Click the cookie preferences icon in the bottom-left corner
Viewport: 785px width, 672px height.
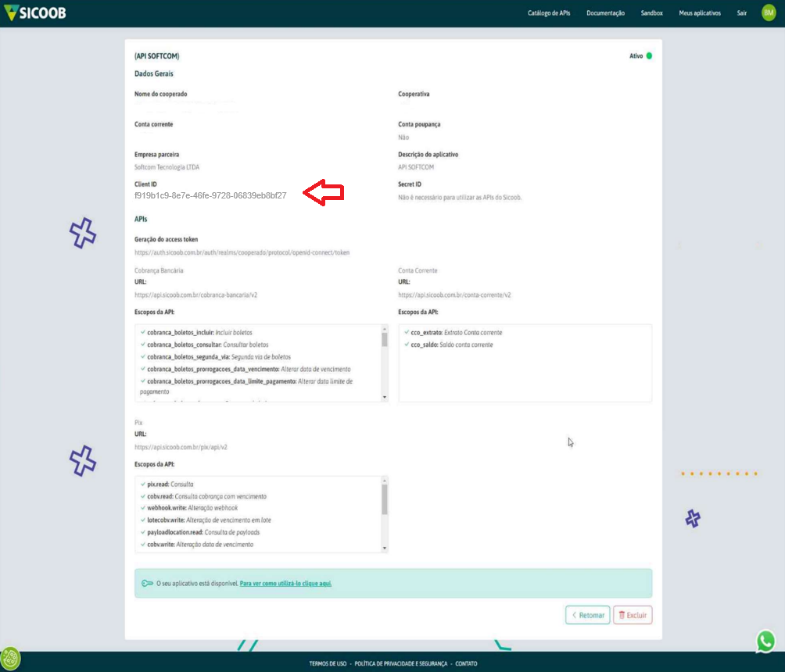11,658
